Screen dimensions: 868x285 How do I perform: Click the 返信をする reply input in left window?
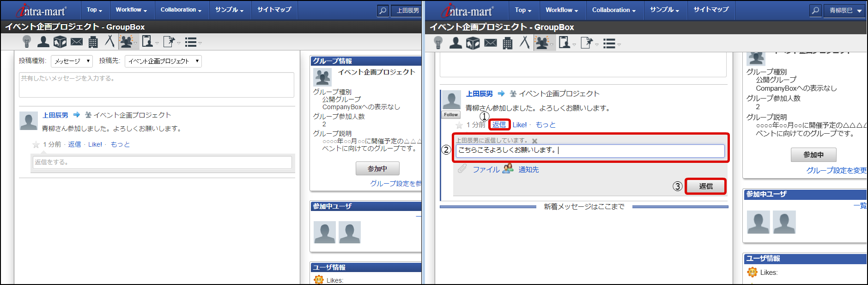click(x=162, y=162)
